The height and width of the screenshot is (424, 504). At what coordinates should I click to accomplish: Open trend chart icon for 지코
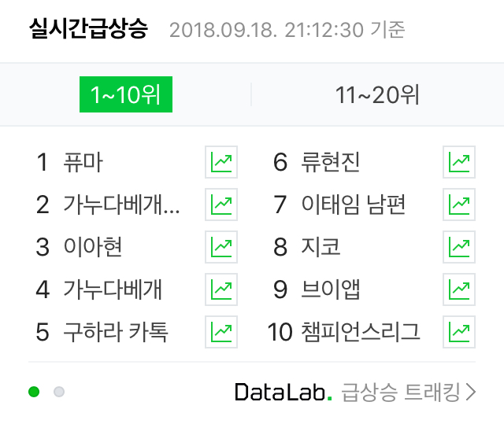point(459,247)
